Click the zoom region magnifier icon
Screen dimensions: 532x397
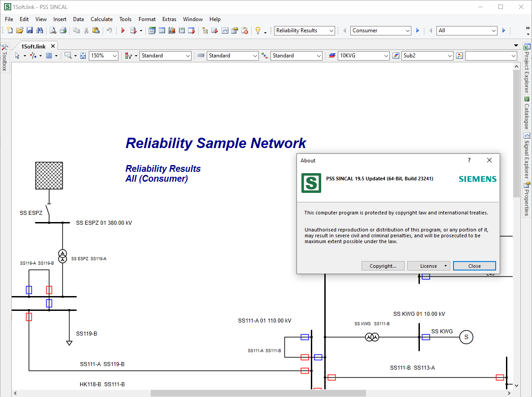[x=68, y=56]
